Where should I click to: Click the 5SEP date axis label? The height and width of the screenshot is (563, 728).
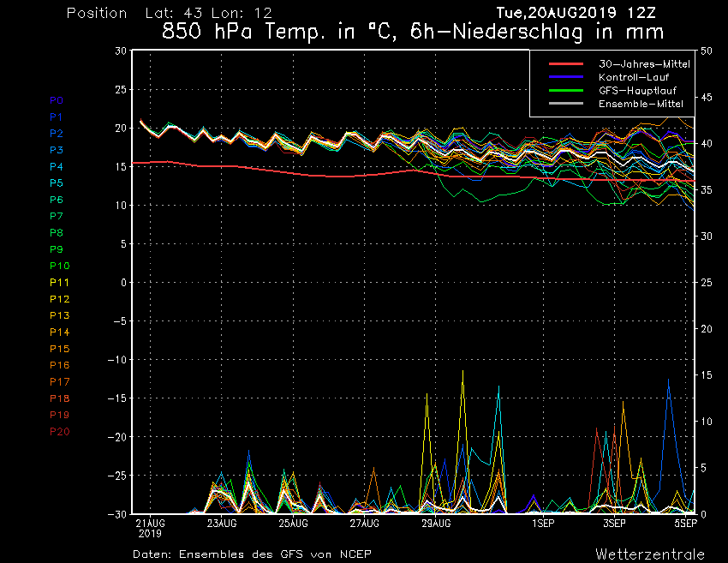pyautogui.click(x=684, y=522)
